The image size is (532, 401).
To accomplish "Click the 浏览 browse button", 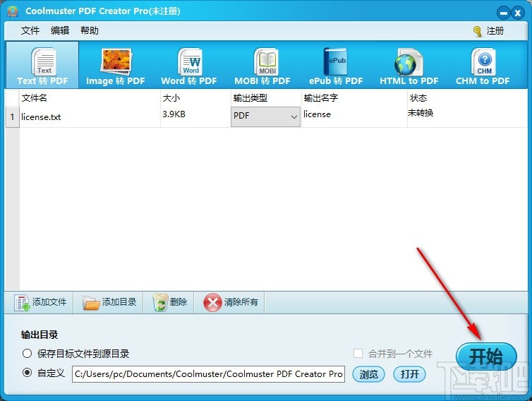I will [368, 374].
